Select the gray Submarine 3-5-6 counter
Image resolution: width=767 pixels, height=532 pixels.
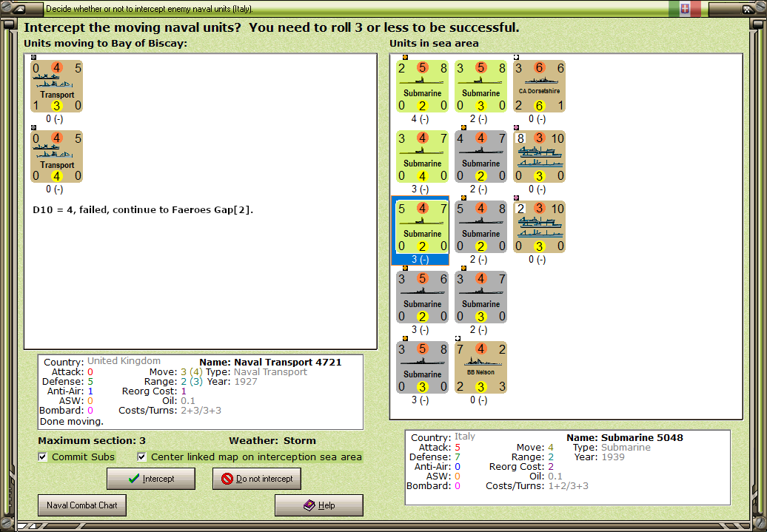[x=422, y=297]
